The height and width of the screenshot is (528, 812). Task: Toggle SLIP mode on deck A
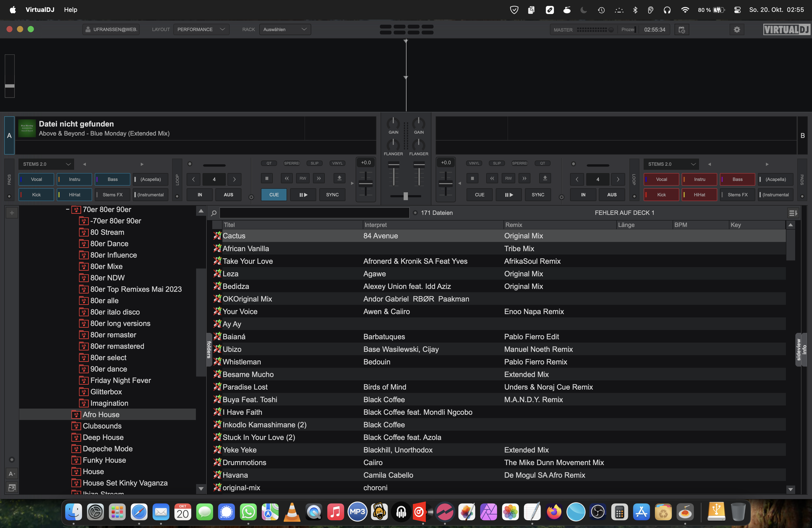coord(314,163)
